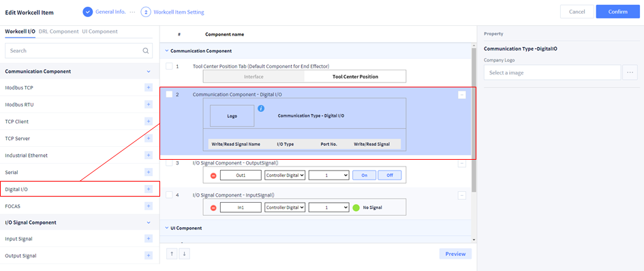Move selected component down with arrow icon
644x271 pixels.
184,254
